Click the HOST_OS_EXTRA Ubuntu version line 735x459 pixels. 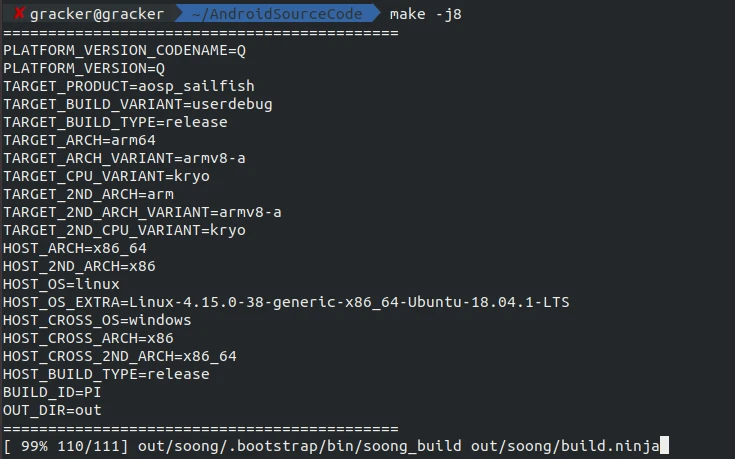click(x=286, y=302)
